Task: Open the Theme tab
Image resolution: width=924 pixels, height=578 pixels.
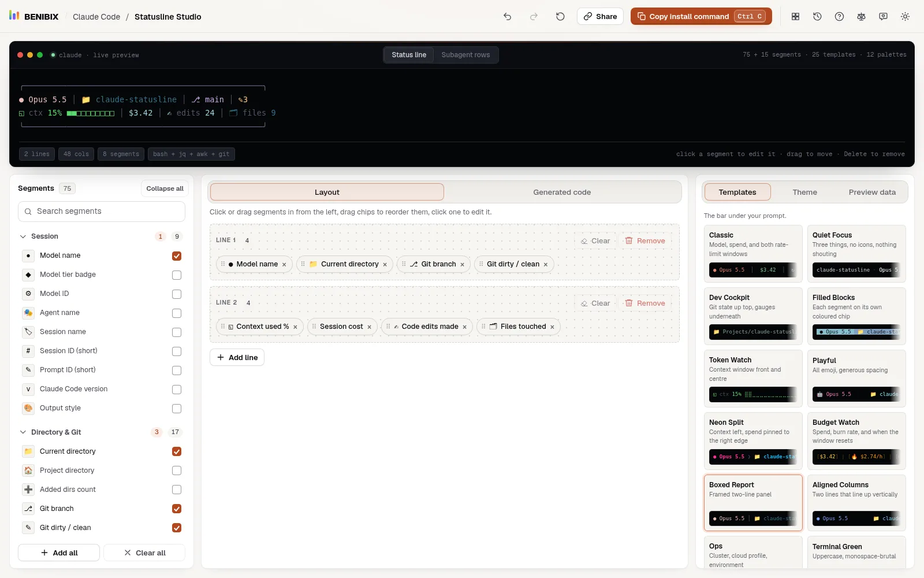Action: click(x=804, y=192)
